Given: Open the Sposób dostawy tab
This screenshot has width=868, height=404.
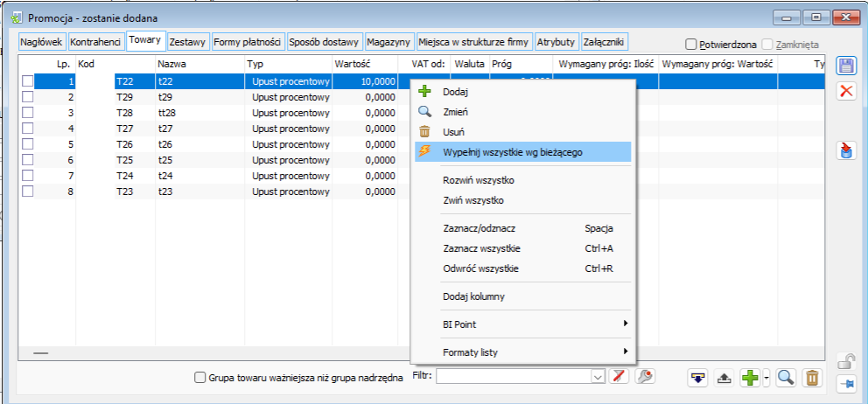Looking at the screenshot, I should [x=325, y=41].
